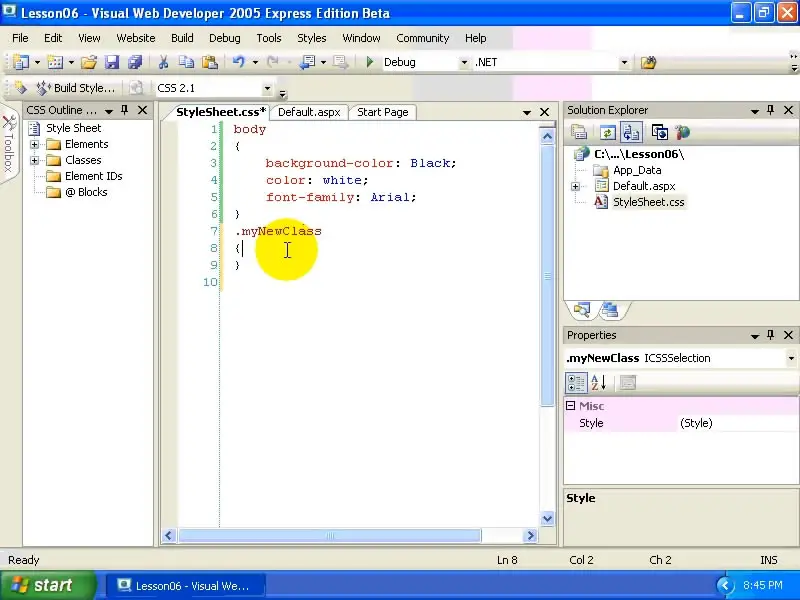
Task: Click the Open File folder icon
Action: pos(88,62)
